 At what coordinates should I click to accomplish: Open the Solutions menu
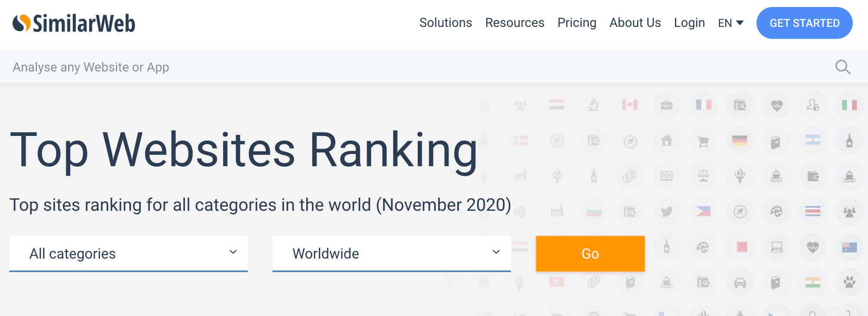point(446,23)
